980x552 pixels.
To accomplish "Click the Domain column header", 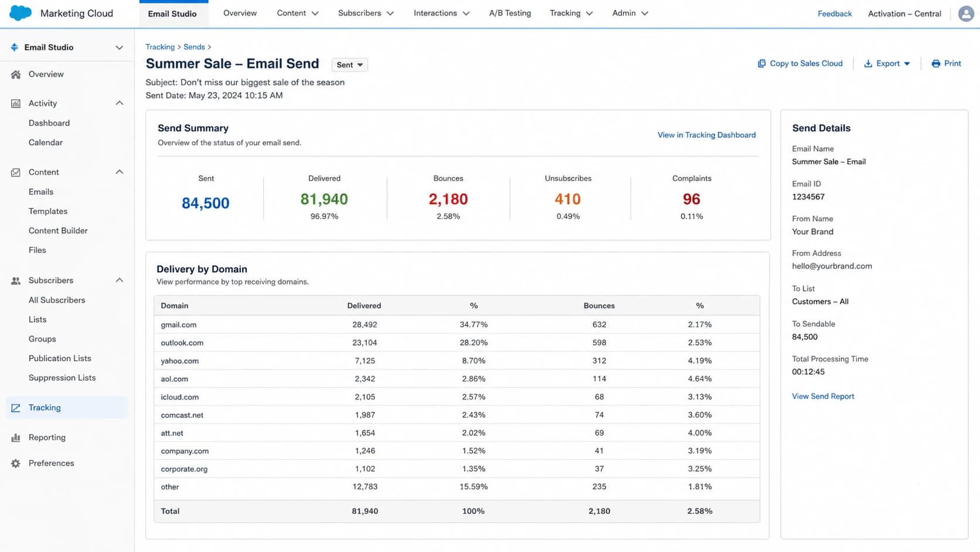I will coord(175,306).
